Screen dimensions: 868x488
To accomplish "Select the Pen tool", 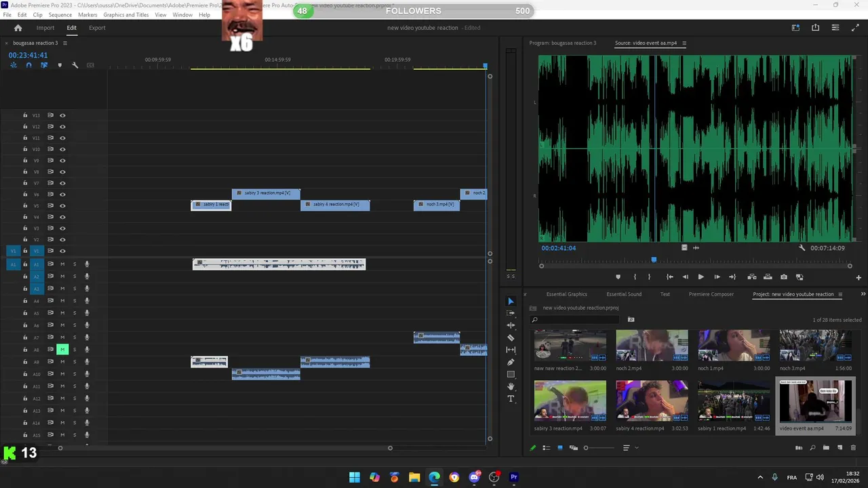I will pyautogui.click(x=511, y=362).
